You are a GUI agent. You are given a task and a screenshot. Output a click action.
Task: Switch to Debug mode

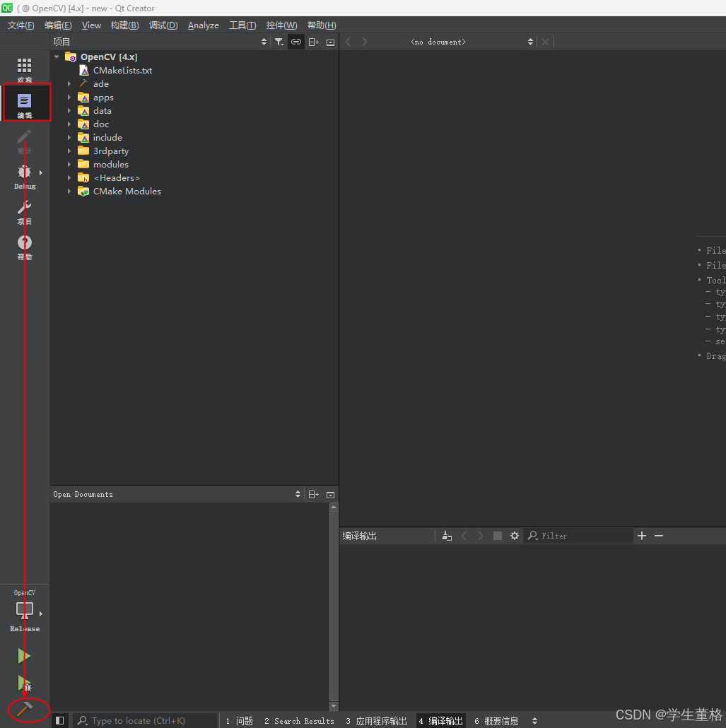tap(25, 177)
